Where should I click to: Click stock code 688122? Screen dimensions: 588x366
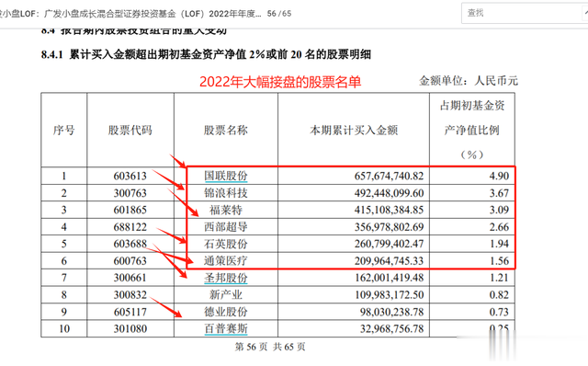click(x=130, y=227)
